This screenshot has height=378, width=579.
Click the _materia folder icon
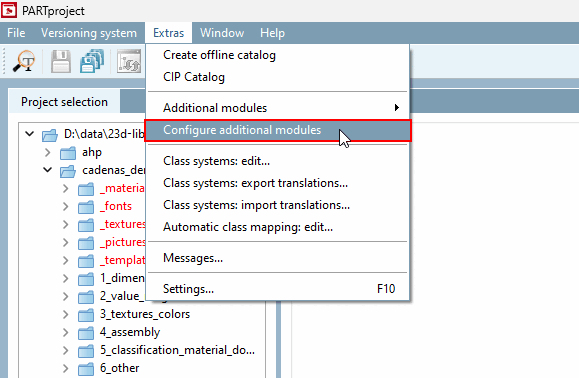(x=86, y=189)
